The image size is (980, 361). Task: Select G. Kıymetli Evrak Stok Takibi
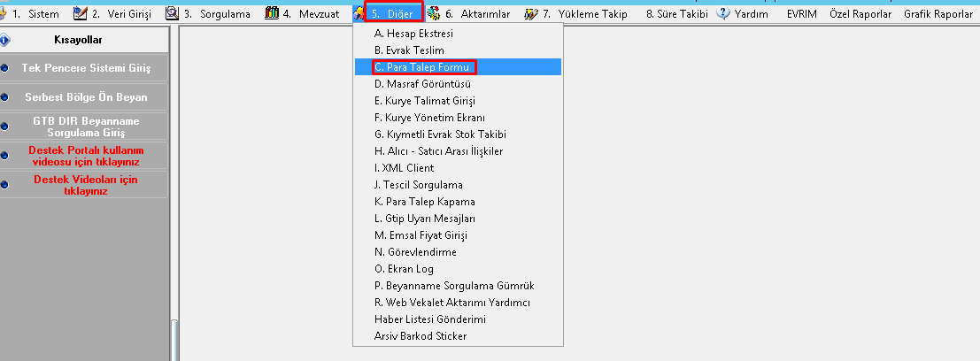pyautogui.click(x=458, y=134)
